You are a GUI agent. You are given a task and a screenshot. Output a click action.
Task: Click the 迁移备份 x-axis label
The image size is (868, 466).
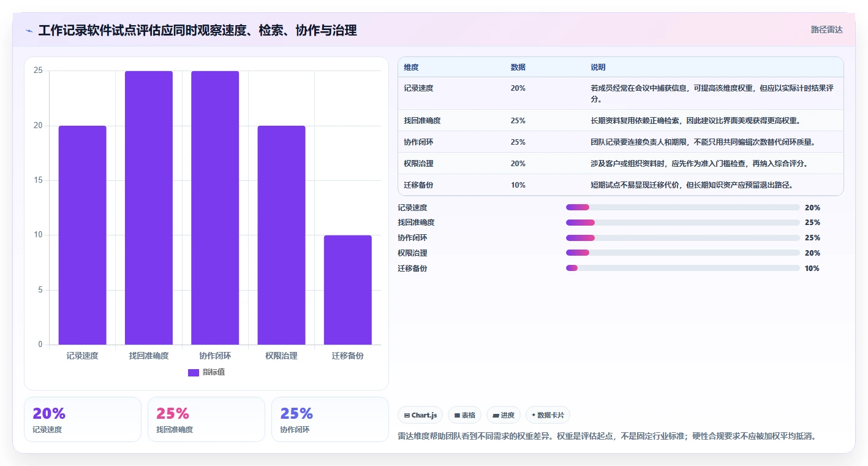pos(348,356)
